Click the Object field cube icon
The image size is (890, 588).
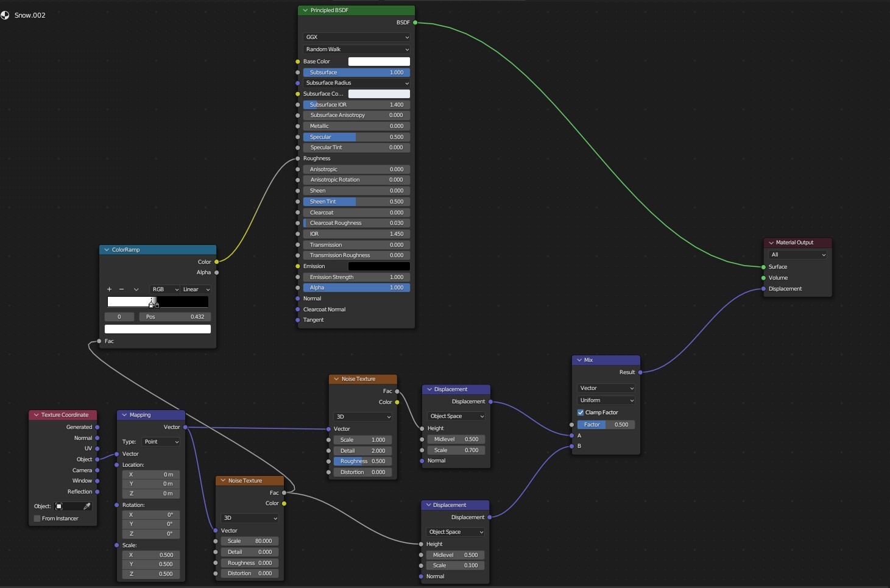[x=59, y=506]
